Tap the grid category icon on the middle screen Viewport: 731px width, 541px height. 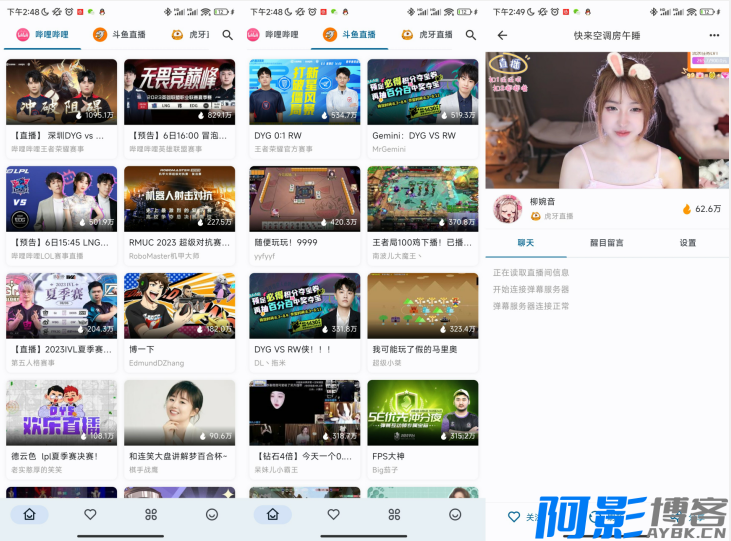(x=394, y=514)
